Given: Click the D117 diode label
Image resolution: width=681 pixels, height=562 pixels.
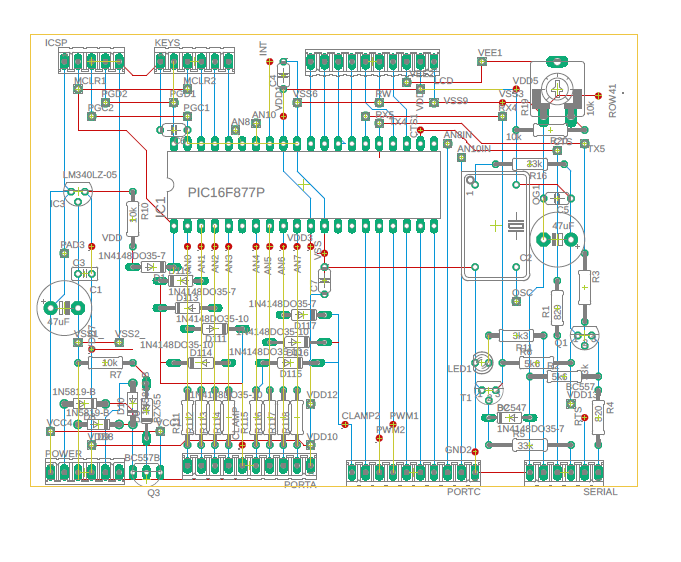Looking at the screenshot, I should click(305, 326).
